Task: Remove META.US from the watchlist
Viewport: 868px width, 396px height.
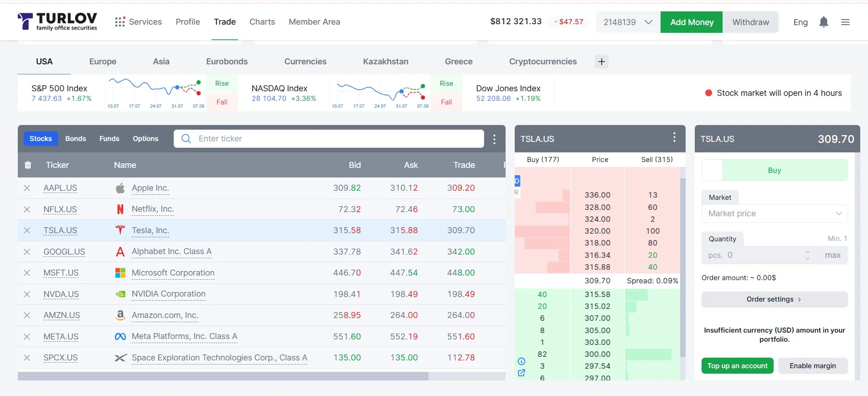Action: pyautogui.click(x=27, y=337)
